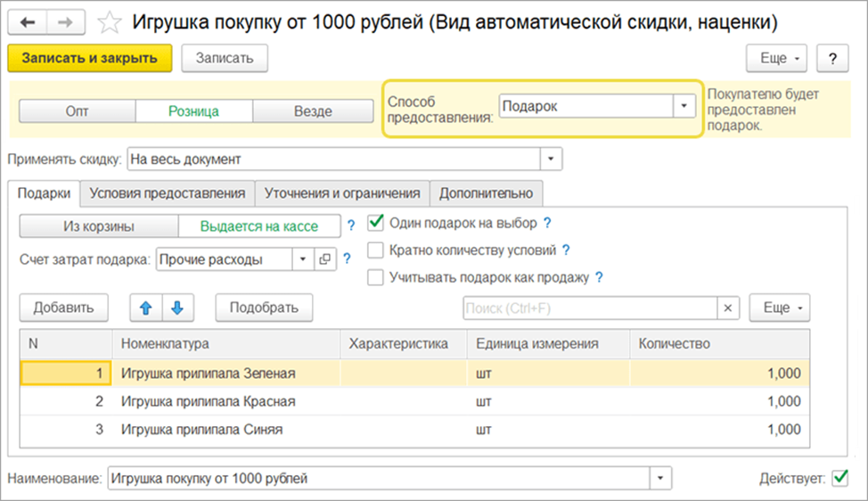Expand the 'Наименование' dropdown arrow

pos(660,479)
